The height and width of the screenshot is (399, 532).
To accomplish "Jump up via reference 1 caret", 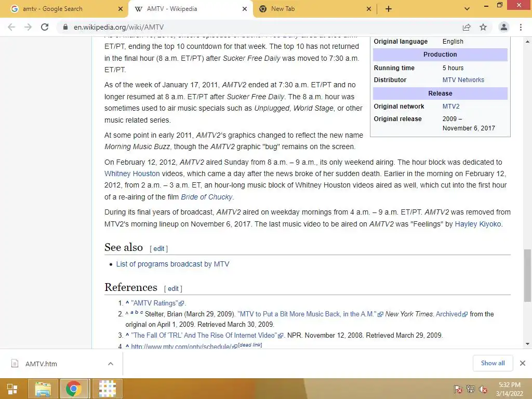I will tap(127, 303).
